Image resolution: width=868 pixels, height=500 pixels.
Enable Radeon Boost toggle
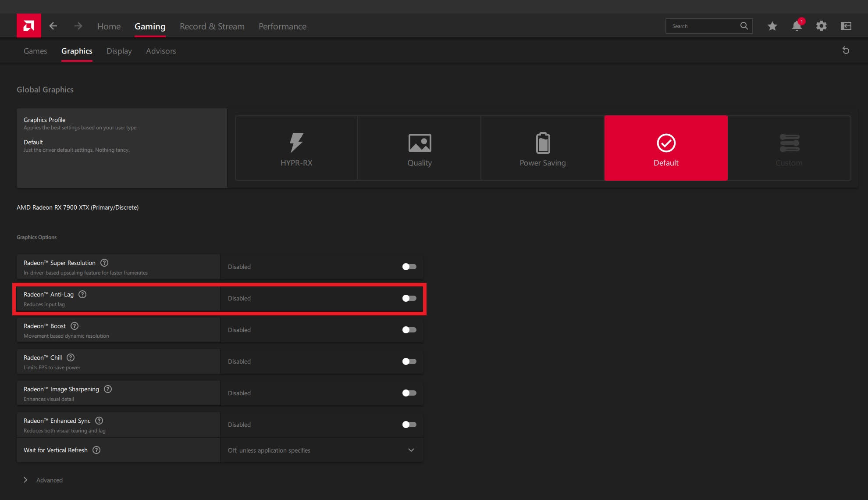pyautogui.click(x=409, y=330)
